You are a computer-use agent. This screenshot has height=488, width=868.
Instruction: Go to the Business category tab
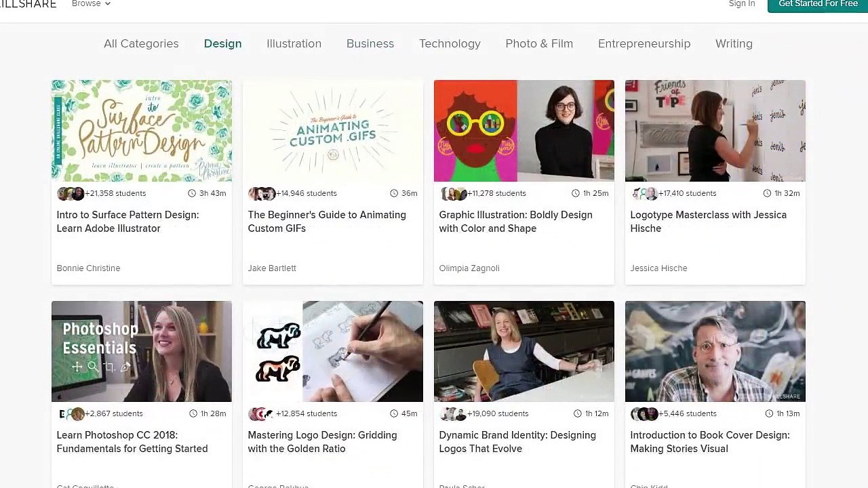click(370, 43)
